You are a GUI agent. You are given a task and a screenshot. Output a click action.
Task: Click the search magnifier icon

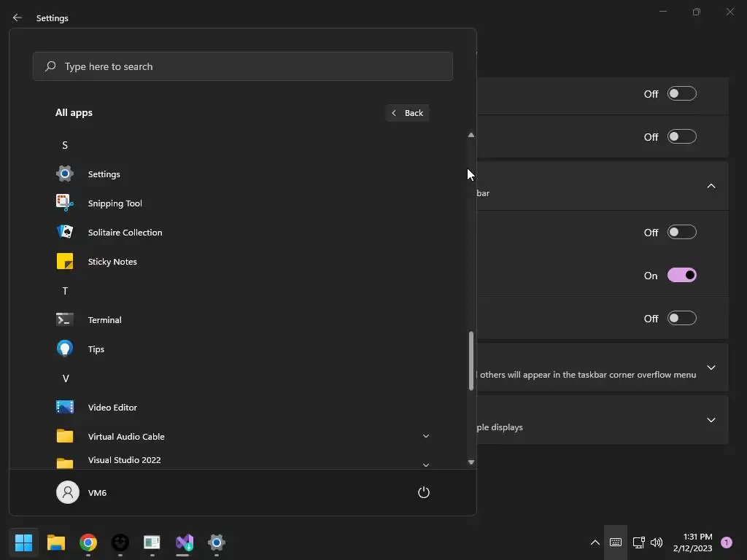click(50, 66)
